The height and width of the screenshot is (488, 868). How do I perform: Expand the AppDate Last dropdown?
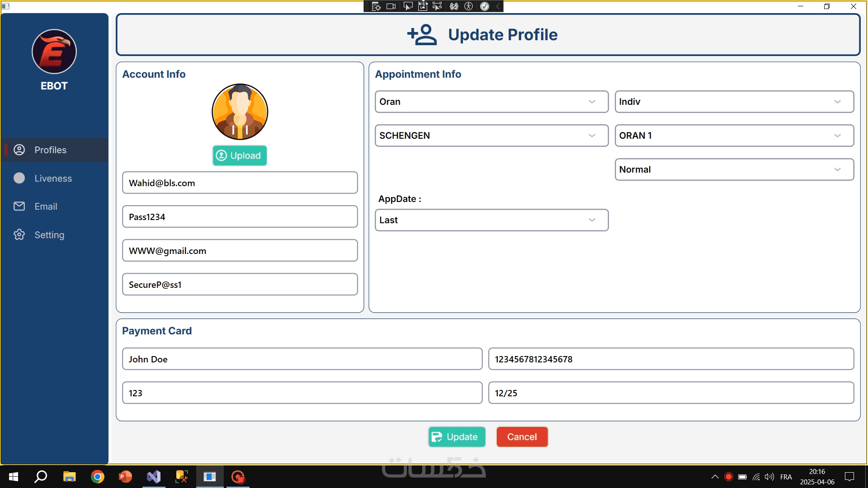click(491, 220)
